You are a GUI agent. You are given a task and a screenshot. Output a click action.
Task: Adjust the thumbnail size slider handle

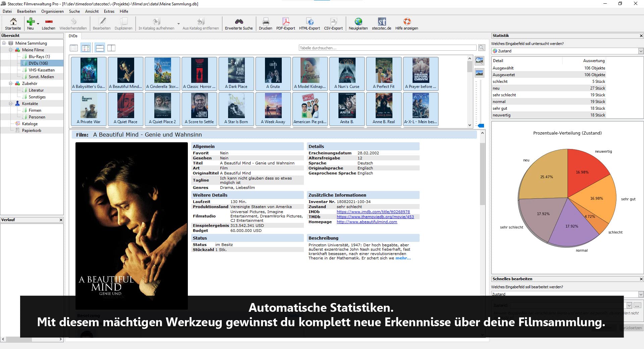481,126
